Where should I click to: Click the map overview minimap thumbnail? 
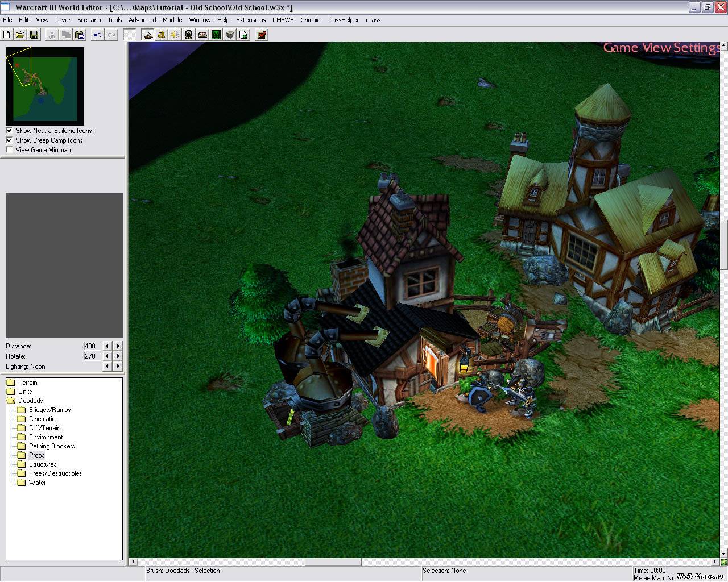(45, 86)
